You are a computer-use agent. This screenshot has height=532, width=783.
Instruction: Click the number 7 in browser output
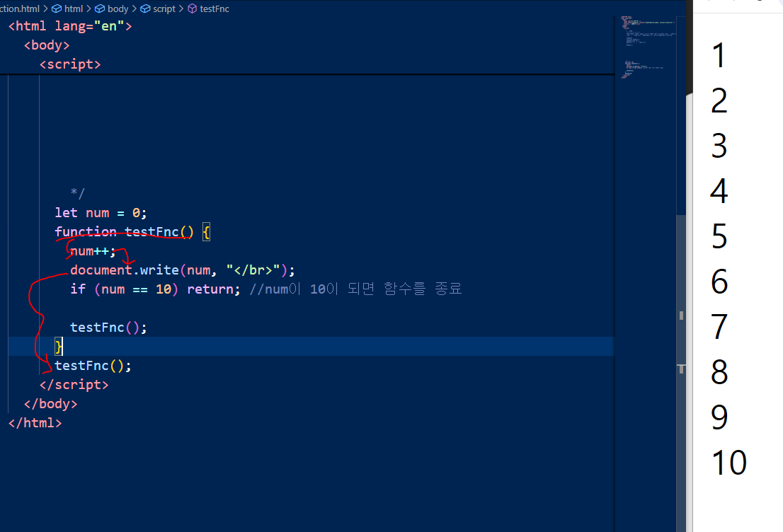719,327
